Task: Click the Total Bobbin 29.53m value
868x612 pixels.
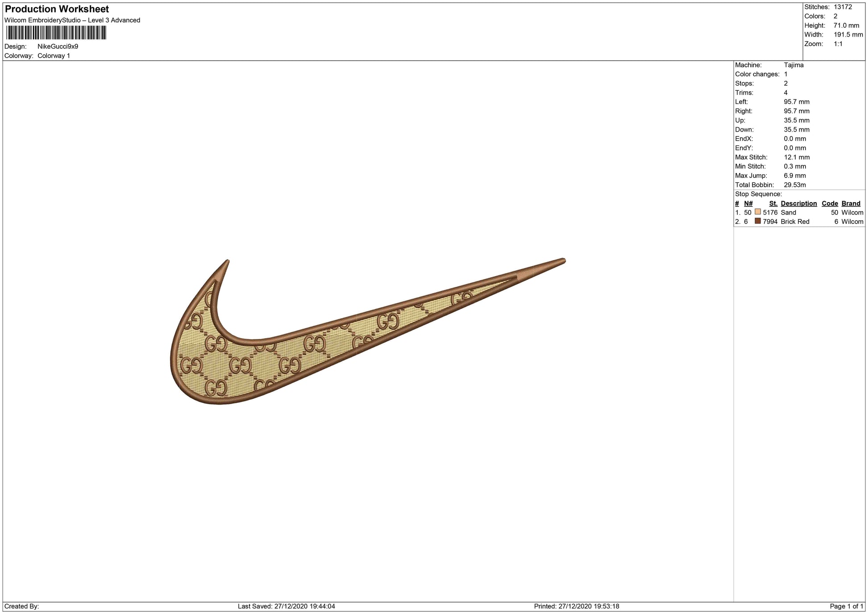Action: [x=794, y=185]
